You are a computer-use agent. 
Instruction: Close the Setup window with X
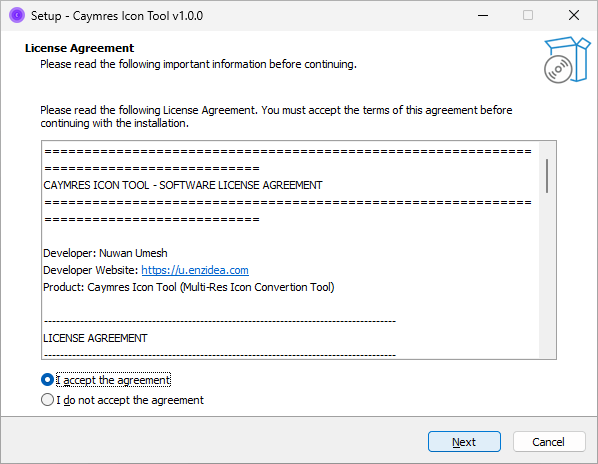(574, 15)
